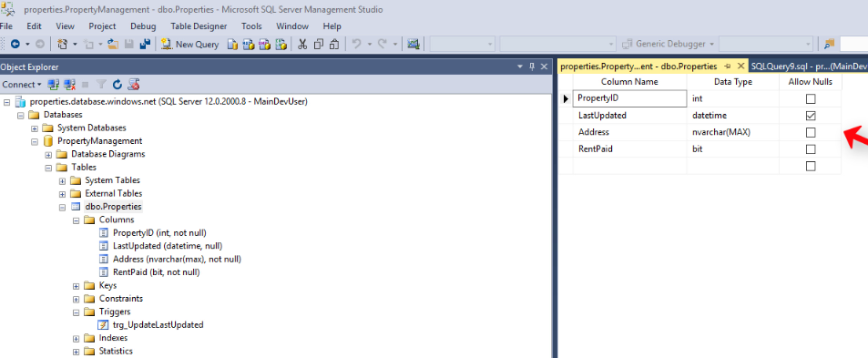Click the Analysis Services XMLA Query icon
The width and height of the screenshot is (868, 358).
point(281,45)
